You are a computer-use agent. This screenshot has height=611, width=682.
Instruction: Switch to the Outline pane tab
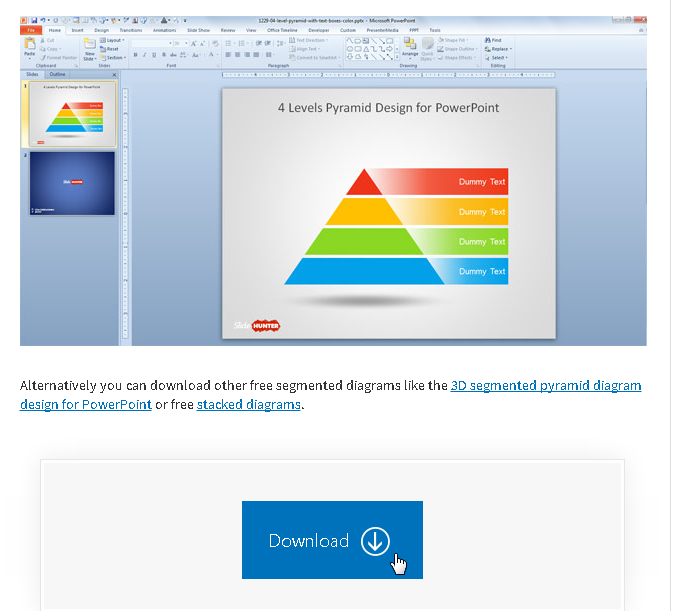point(58,74)
